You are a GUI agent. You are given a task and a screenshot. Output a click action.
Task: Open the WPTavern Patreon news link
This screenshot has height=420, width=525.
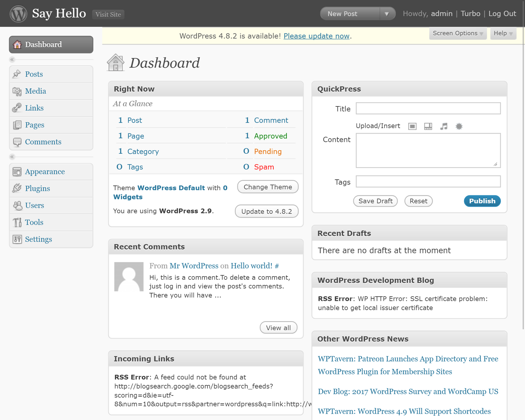coord(408,365)
